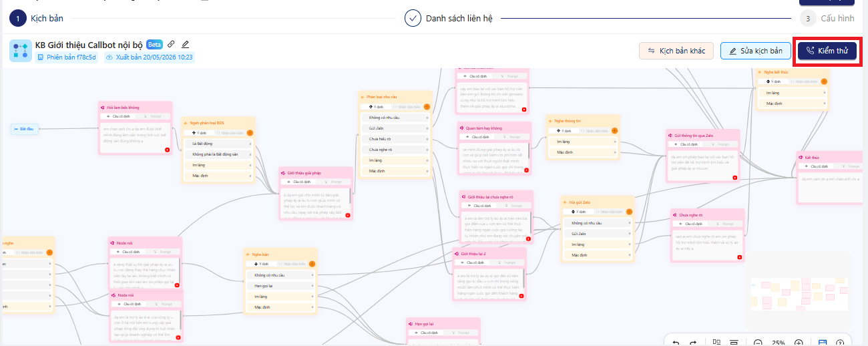The width and height of the screenshot is (868, 346).
Task: Play audio in Giới thiệu giải pháp node
Action: (x=347, y=214)
